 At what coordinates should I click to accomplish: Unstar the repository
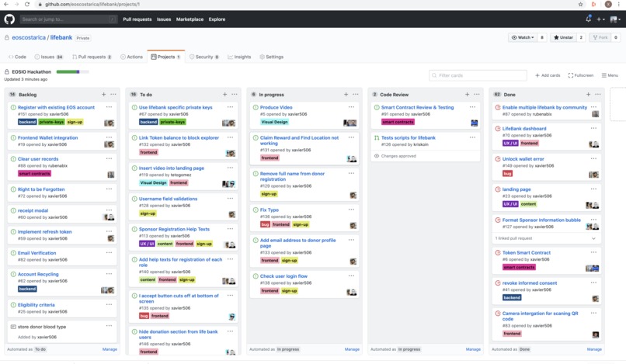click(x=563, y=37)
